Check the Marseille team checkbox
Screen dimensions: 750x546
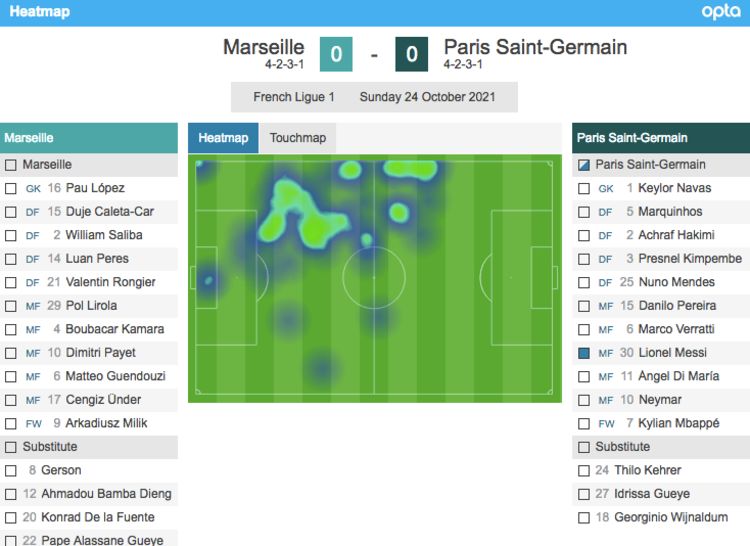11,165
